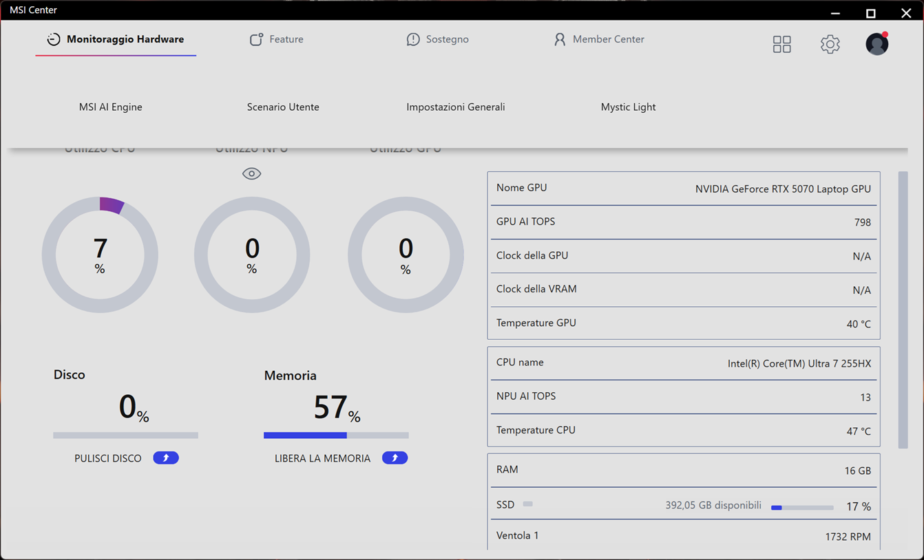Open the apps grid icon

[x=781, y=44]
